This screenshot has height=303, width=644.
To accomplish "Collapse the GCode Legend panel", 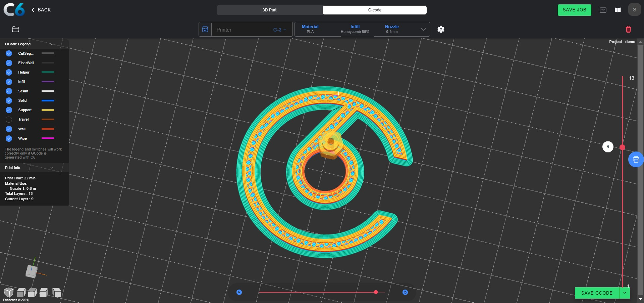I will click(52, 44).
